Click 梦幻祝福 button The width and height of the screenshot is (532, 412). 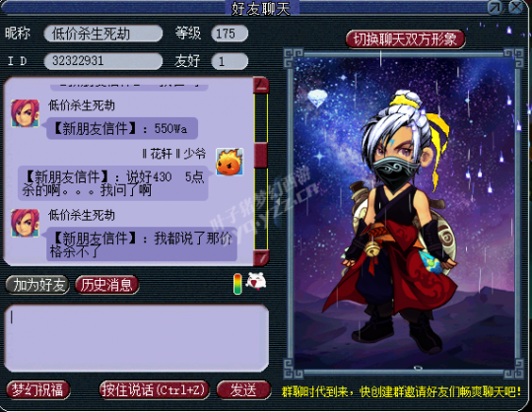tap(38, 390)
